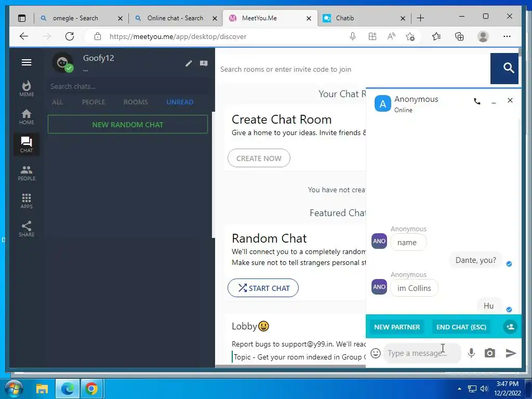Click the 'Lobby' room title
Image resolution: width=532 pixels, height=399 pixels.
tap(244, 326)
